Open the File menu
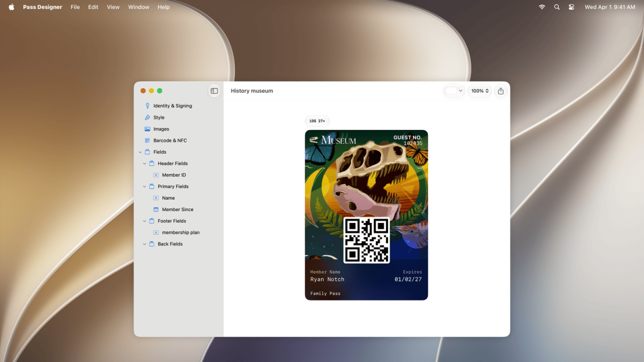This screenshot has height=362, width=644. tap(75, 7)
